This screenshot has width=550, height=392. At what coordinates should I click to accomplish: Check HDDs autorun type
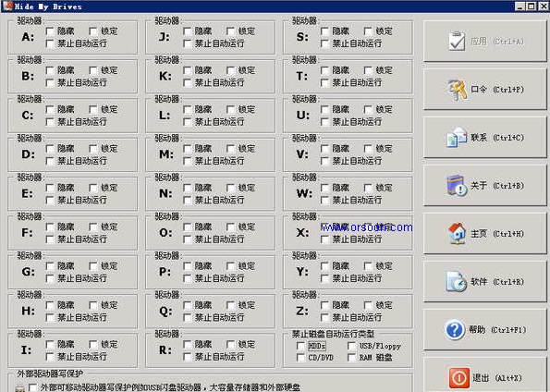pos(300,346)
